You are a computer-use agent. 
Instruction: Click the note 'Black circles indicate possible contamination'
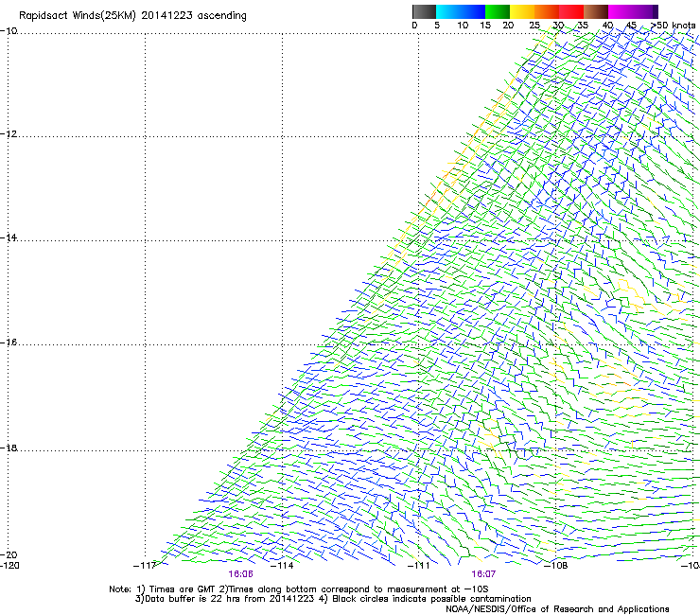pyautogui.click(x=431, y=599)
